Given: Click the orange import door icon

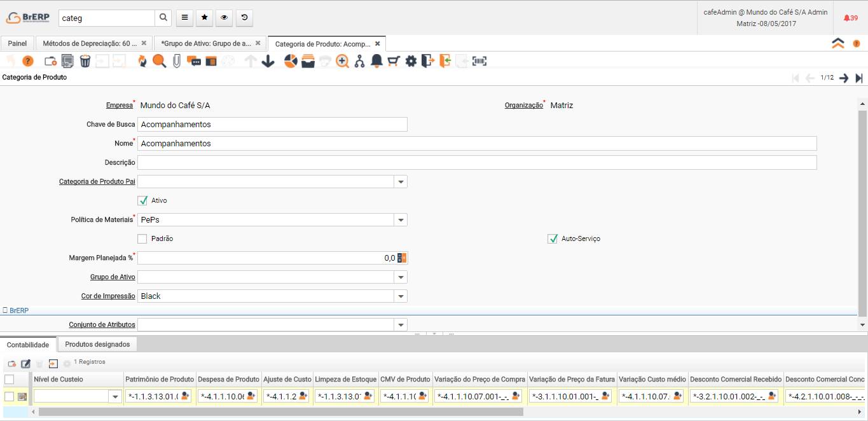Looking at the screenshot, I should click(x=445, y=61).
